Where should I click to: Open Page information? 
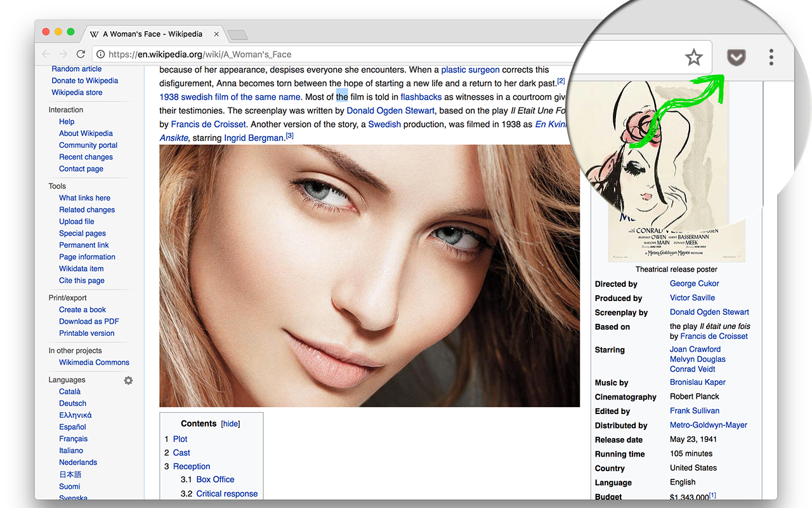point(87,257)
